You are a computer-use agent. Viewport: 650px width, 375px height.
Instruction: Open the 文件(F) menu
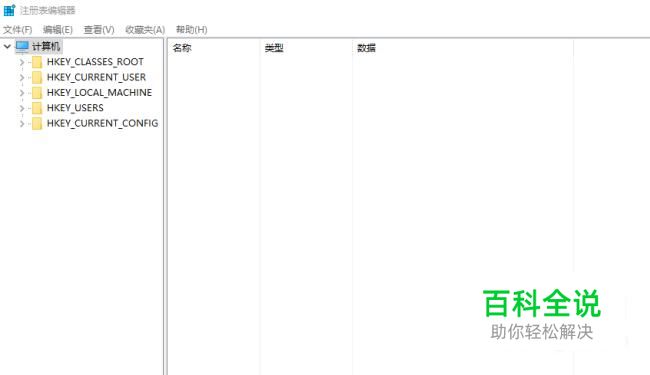[x=17, y=30]
